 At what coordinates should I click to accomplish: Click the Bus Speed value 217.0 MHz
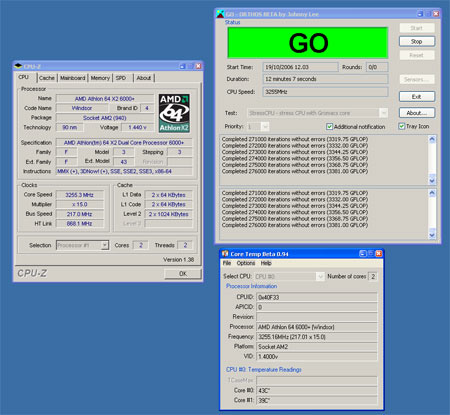[x=80, y=214]
